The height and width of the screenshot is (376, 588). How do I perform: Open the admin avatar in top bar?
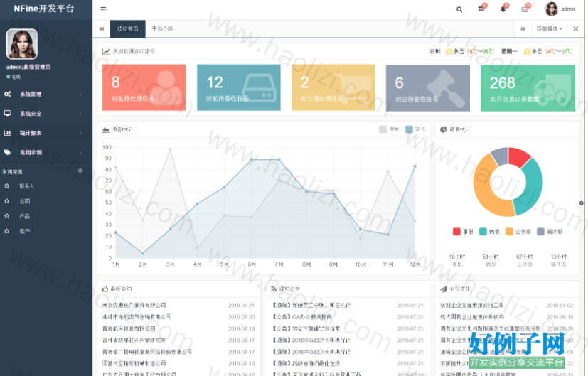pos(551,9)
